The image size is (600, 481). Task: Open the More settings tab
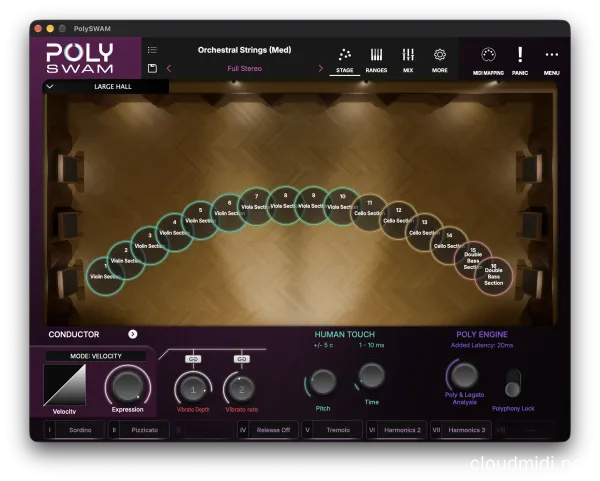pyautogui.click(x=440, y=61)
